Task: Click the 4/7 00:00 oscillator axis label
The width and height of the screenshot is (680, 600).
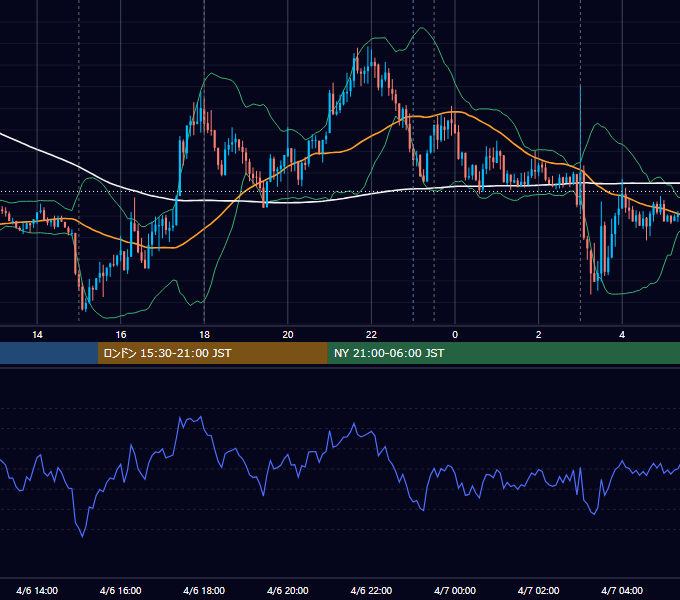Action: (x=455, y=590)
